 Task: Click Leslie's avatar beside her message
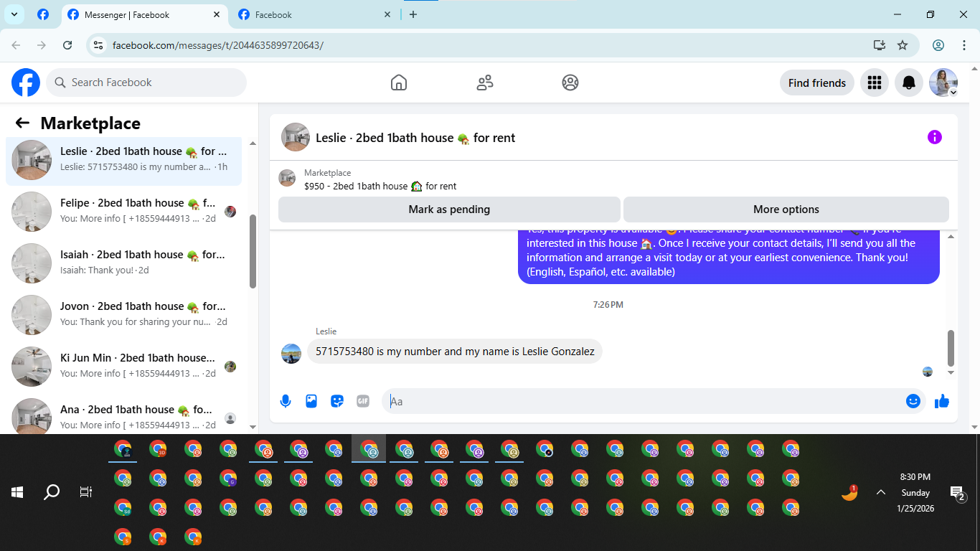(291, 353)
